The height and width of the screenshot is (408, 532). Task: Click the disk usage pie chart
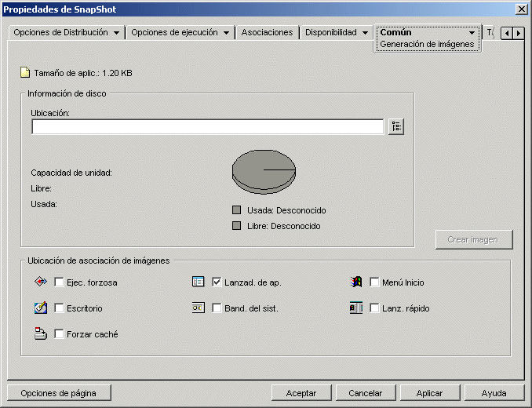264,172
